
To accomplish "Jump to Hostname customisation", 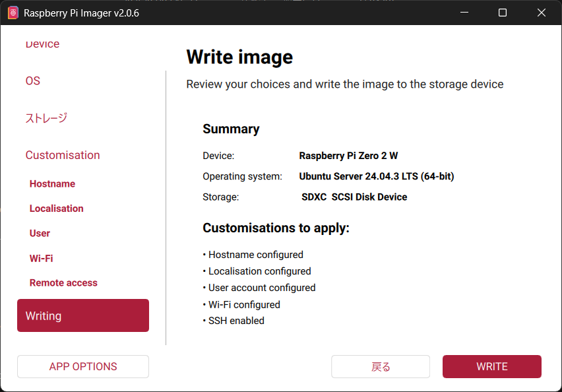I will coord(52,184).
